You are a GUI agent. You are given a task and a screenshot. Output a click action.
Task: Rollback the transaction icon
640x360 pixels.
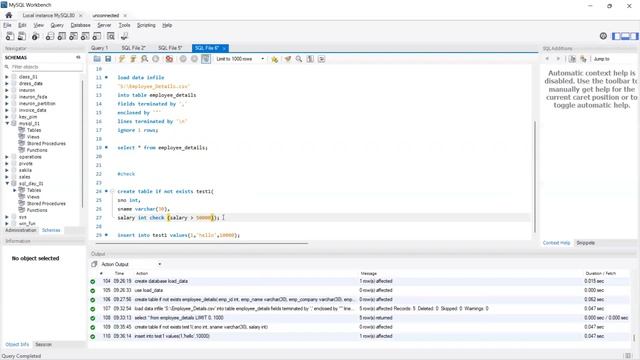point(194,59)
